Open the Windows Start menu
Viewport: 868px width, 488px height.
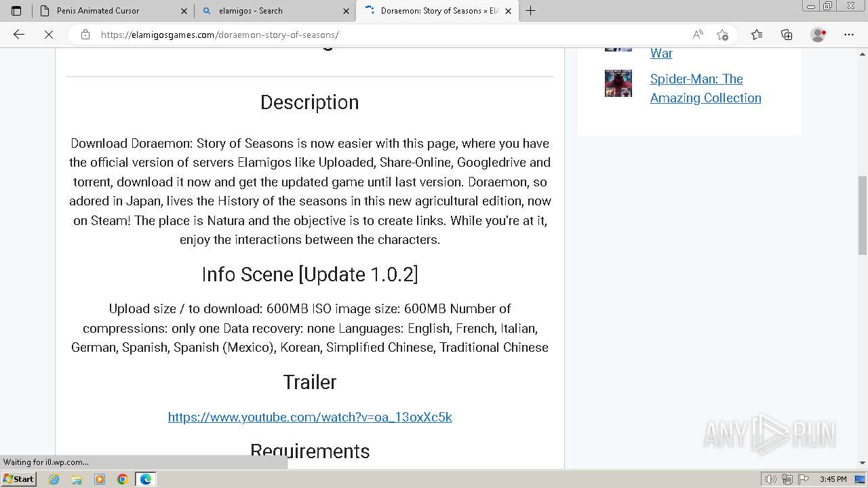pos(19,479)
